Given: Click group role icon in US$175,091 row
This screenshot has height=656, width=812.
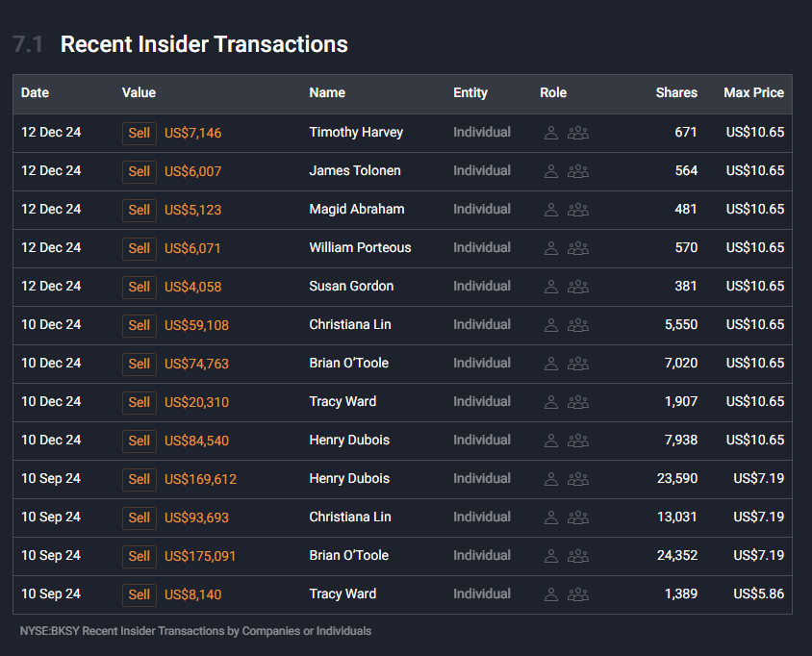Looking at the screenshot, I should [578, 556].
